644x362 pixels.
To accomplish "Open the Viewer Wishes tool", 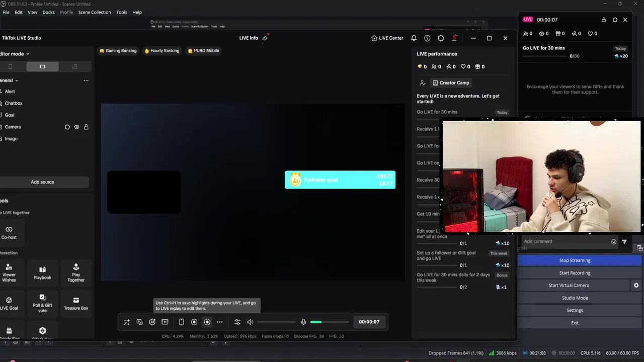I will 9,272.
